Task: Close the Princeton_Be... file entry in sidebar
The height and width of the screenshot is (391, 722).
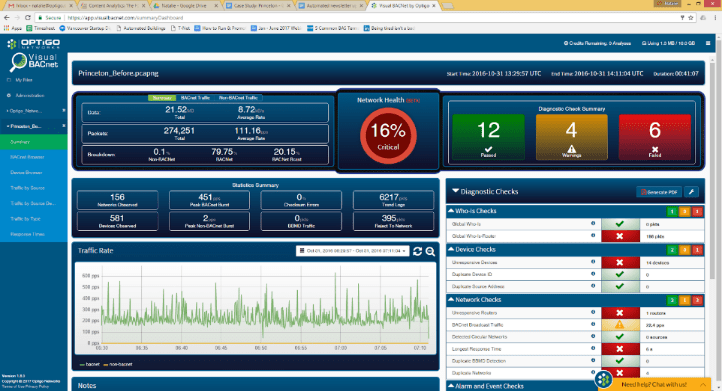Action: point(64,126)
